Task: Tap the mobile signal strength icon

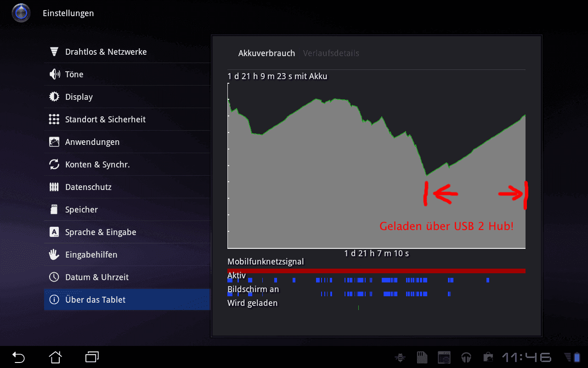Action: click(x=568, y=357)
